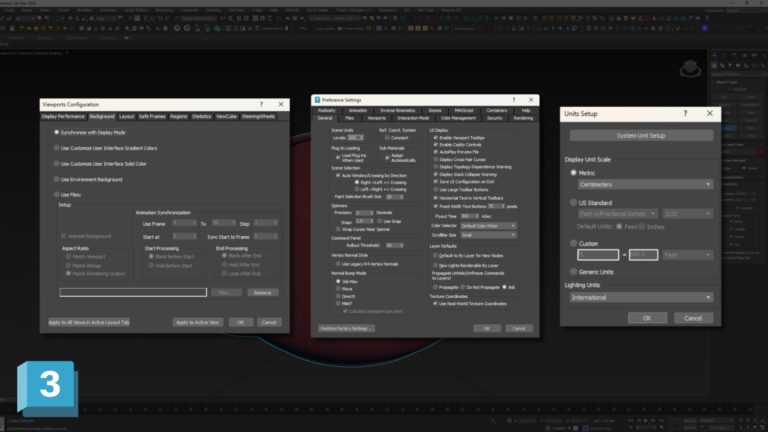Cancel the Viewports Configuration dialog
This screenshot has width=768, height=432.
click(x=269, y=322)
